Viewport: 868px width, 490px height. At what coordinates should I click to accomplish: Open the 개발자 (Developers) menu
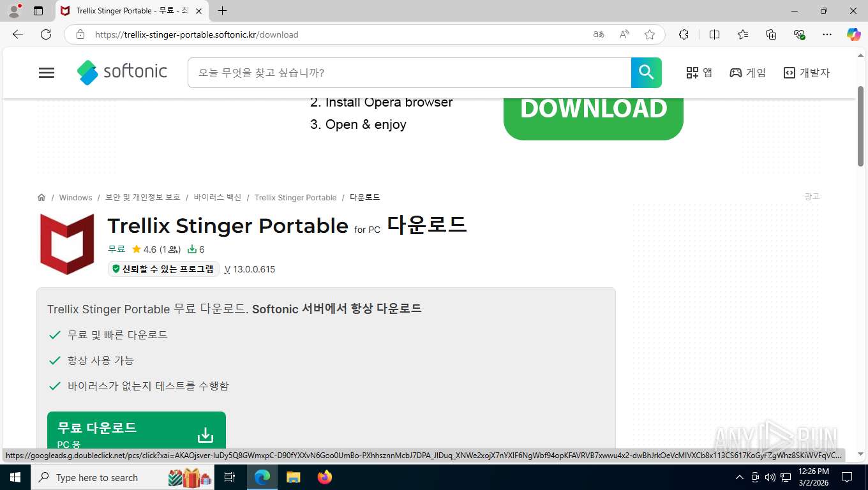[807, 73]
